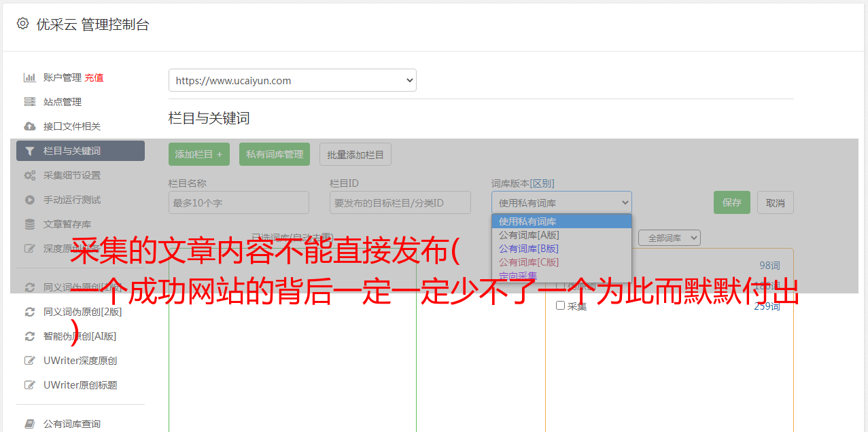Choose 公有词库[C版] from the list
Image resolution: width=868 pixels, height=432 pixels.
pyautogui.click(x=561, y=262)
